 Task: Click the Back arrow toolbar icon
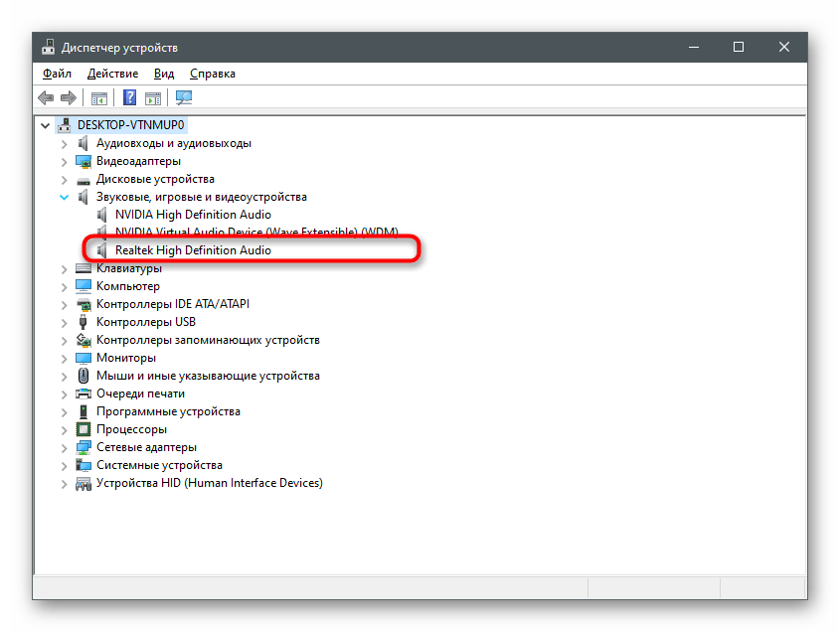pyautogui.click(x=46, y=98)
